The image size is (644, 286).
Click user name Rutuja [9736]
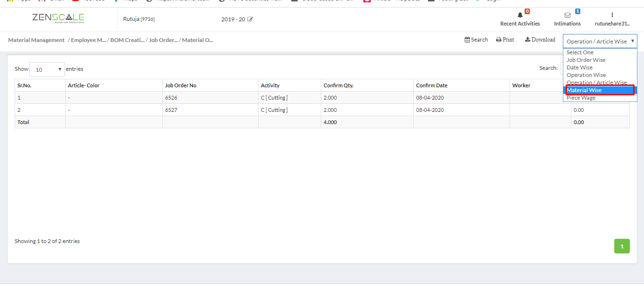(x=139, y=19)
